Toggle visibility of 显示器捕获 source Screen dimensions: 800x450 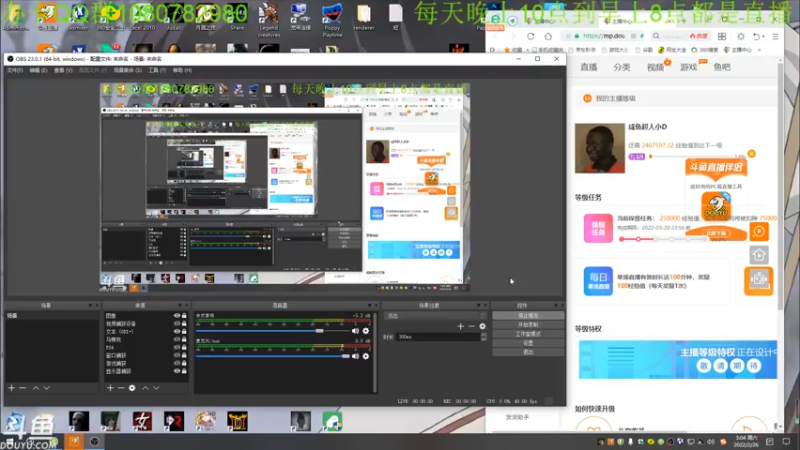pos(177,371)
